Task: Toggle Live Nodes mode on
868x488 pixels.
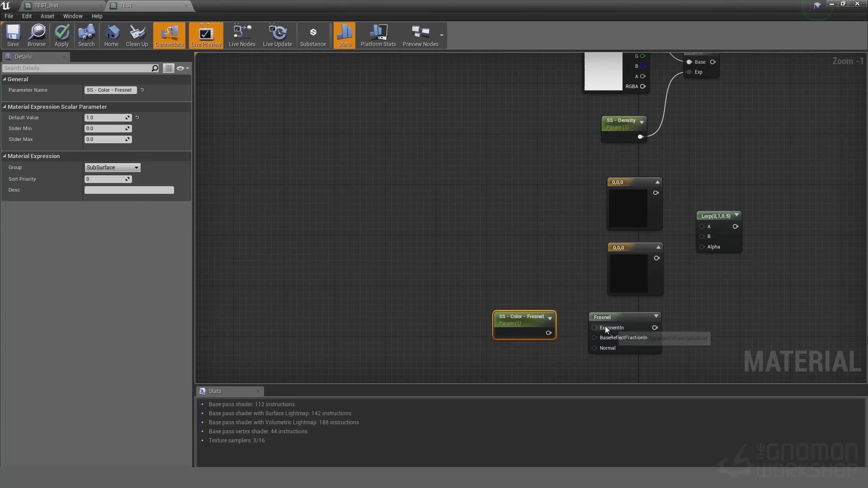Action: [x=241, y=36]
